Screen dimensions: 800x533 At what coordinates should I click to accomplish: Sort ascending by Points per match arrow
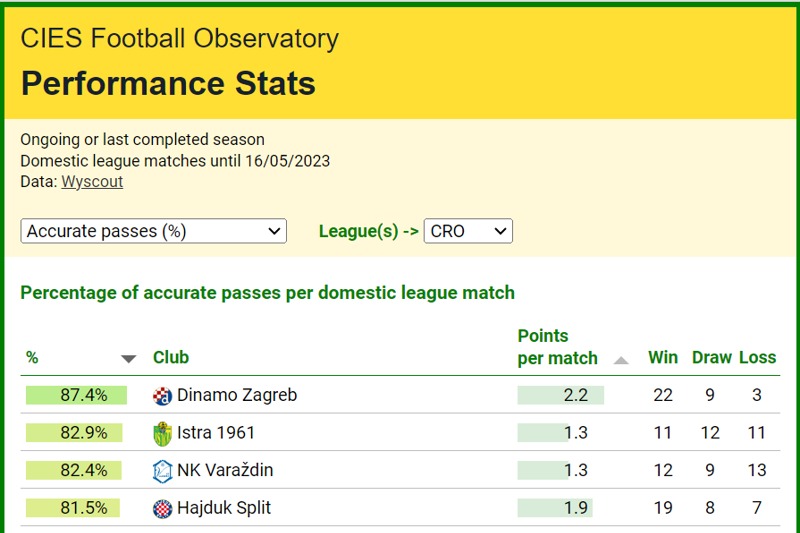621,360
